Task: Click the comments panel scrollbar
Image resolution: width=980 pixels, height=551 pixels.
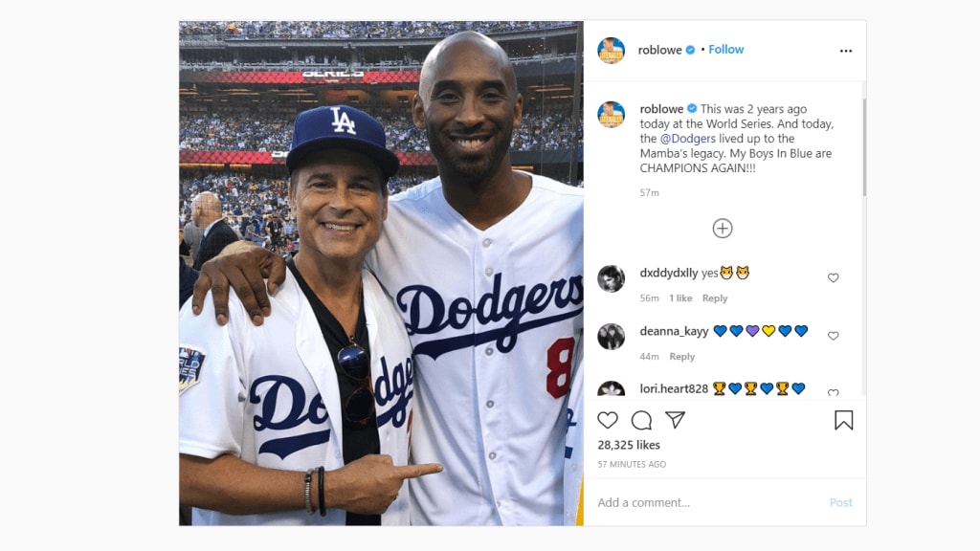Action: click(x=863, y=143)
